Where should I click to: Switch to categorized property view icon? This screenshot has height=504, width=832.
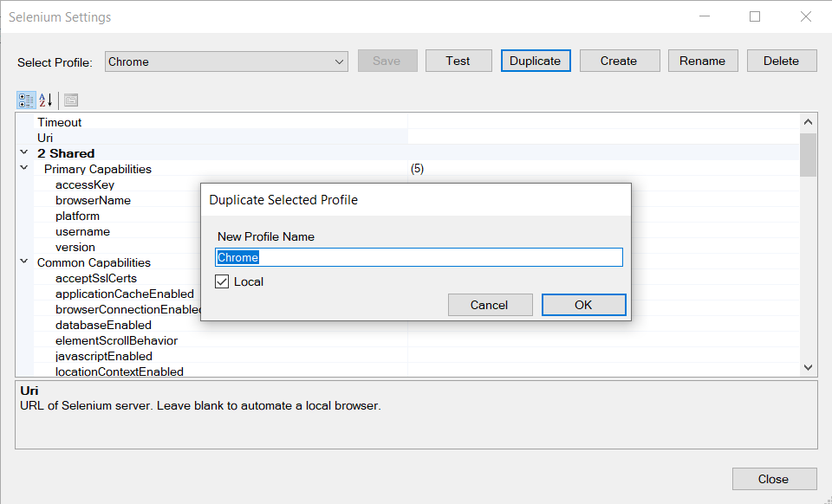tap(26, 100)
